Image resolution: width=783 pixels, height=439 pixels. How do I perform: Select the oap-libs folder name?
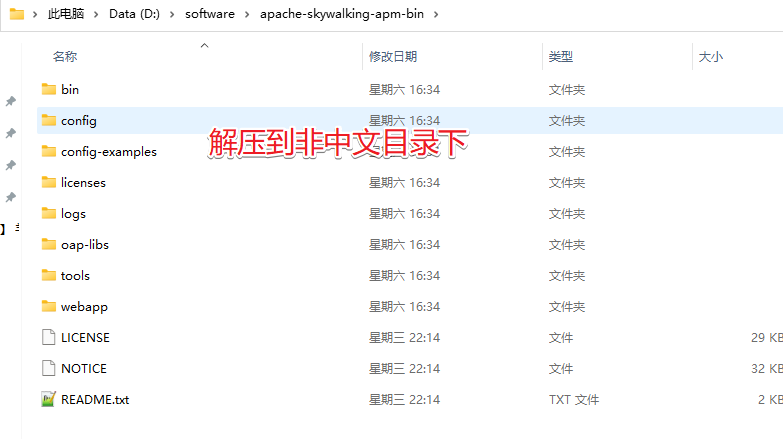(85, 245)
